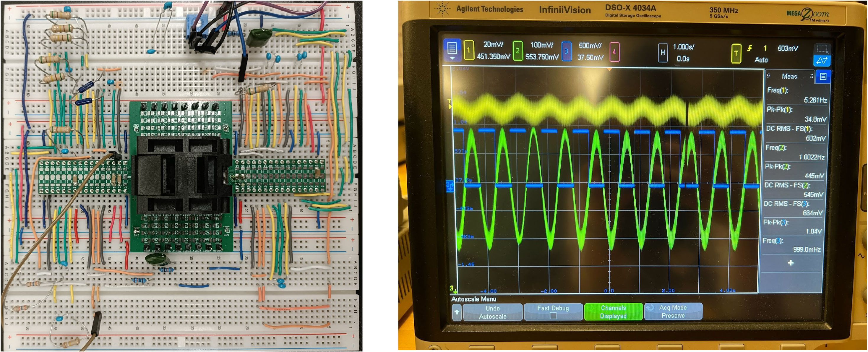Select the 1.04V Pk-Pk channel 3 measurement
Viewport: 868px width, 352px height.
click(793, 227)
